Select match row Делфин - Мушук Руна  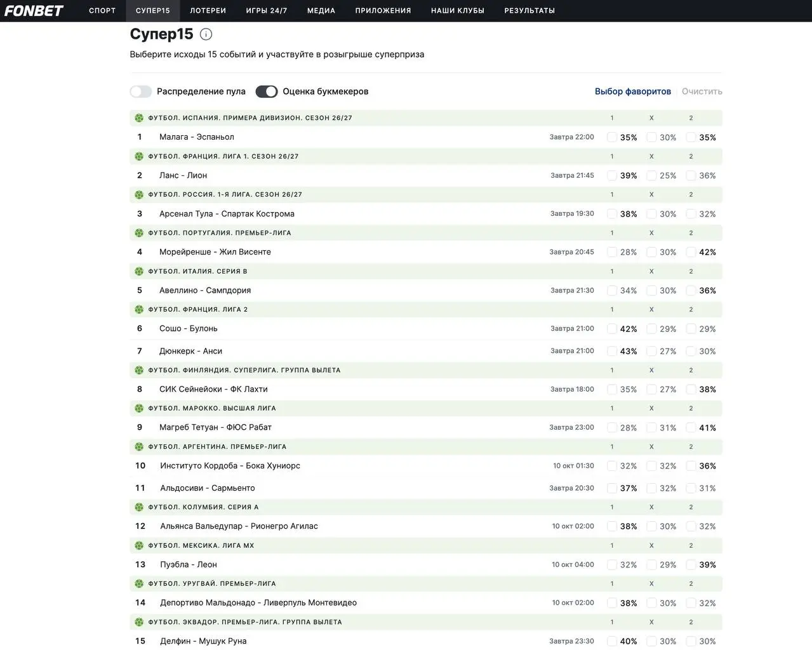426,641
